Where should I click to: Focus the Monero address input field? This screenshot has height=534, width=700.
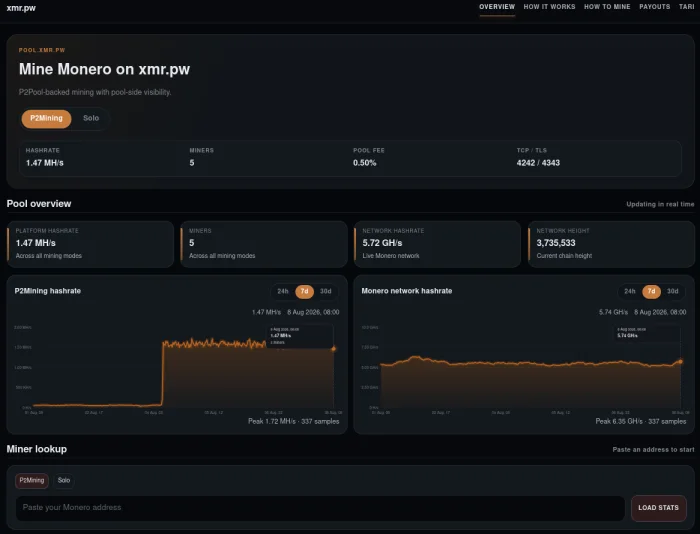point(320,508)
